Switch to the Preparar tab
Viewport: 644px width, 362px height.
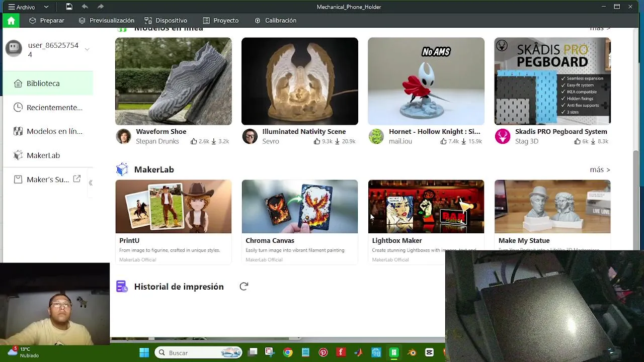point(47,21)
